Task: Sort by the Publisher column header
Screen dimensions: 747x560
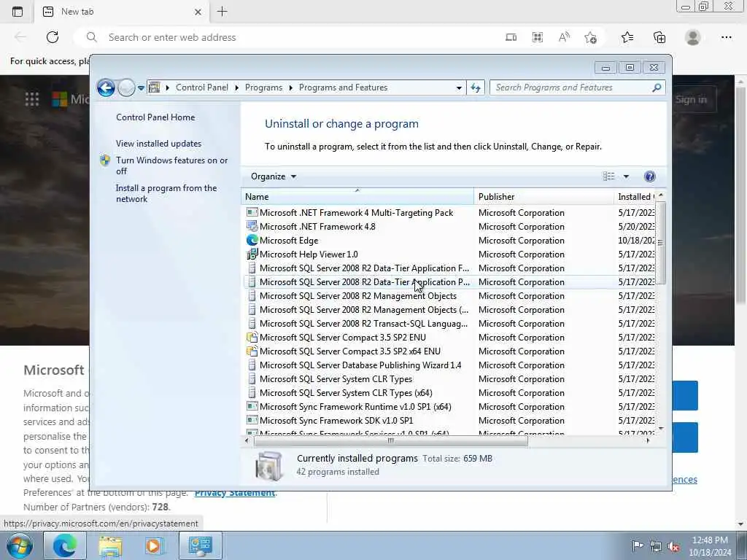Action: [x=544, y=197]
